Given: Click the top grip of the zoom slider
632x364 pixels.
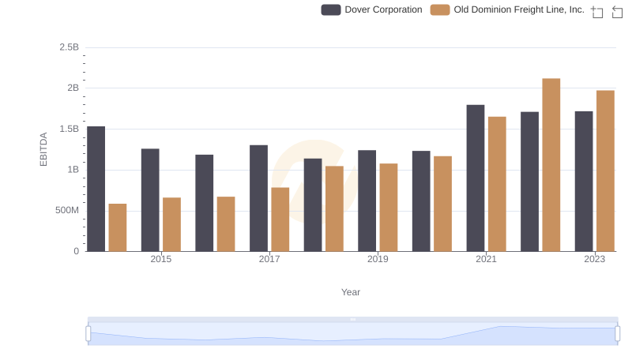Looking at the screenshot, I should coord(352,319).
